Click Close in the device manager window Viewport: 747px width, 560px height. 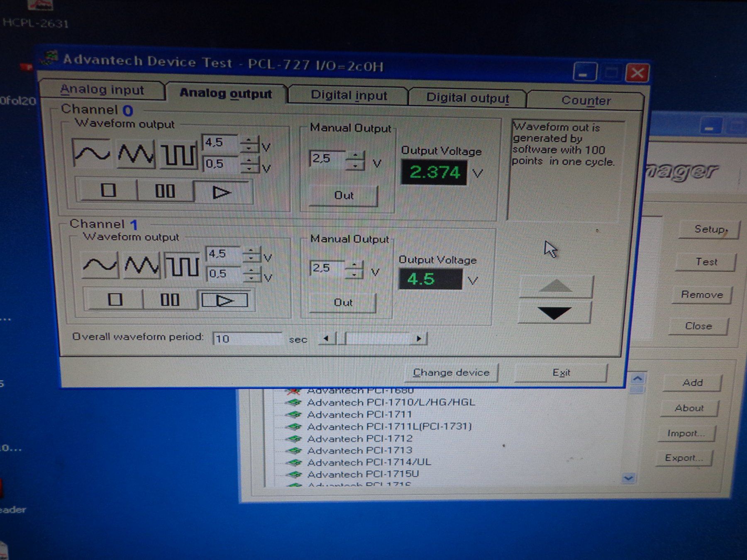click(x=698, y=326)
